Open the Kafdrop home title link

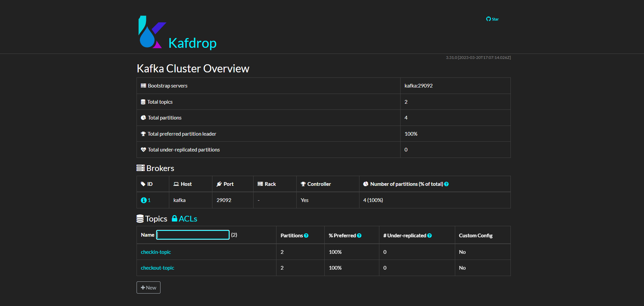tap(193, 43)
